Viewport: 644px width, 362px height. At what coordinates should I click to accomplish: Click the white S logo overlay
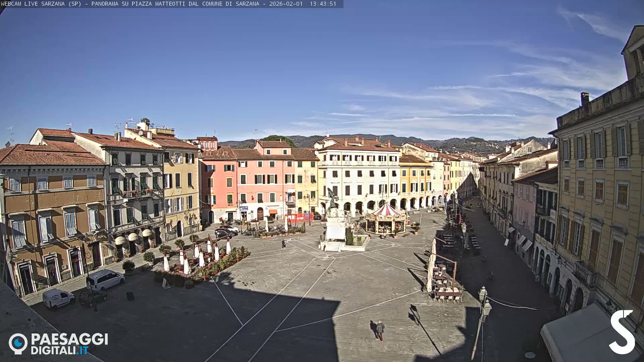(622, 332)
